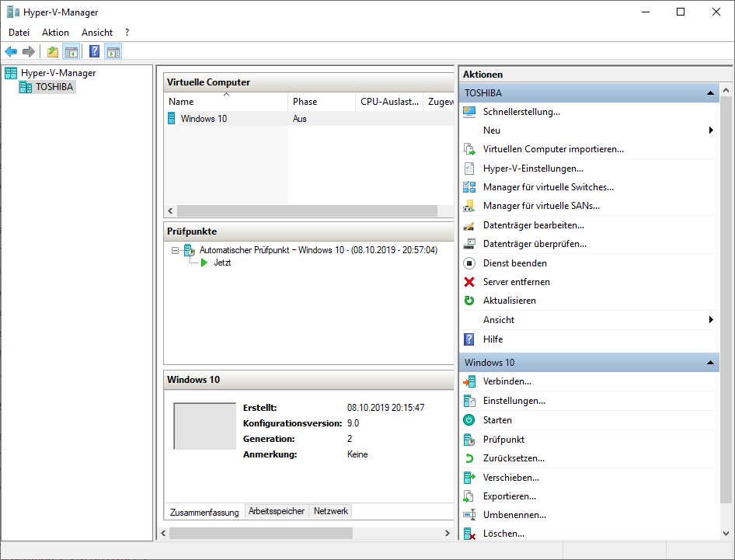Click the Schnellerstellung icon

click(469, 112)
